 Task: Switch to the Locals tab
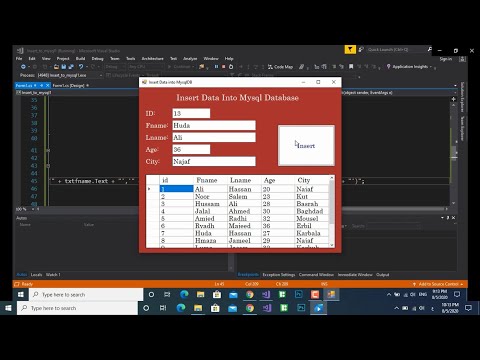36,275
